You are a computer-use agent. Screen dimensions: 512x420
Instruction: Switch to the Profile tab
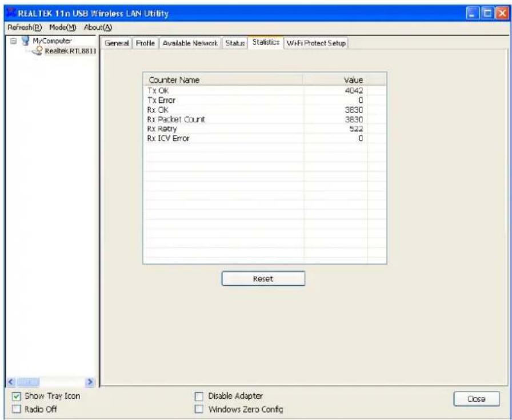click(145, 43)
